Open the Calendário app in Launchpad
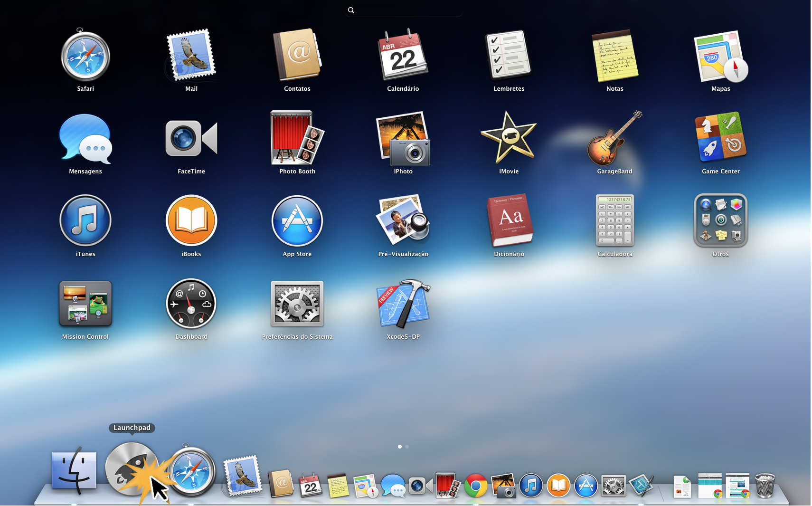The width and height of the screenshot is (812, 506). point(403,55)
